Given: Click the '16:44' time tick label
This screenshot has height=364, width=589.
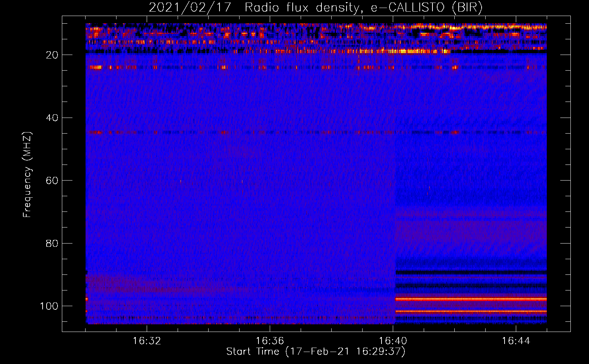Looking at the screenshot, I should click(x=516, y=341).
